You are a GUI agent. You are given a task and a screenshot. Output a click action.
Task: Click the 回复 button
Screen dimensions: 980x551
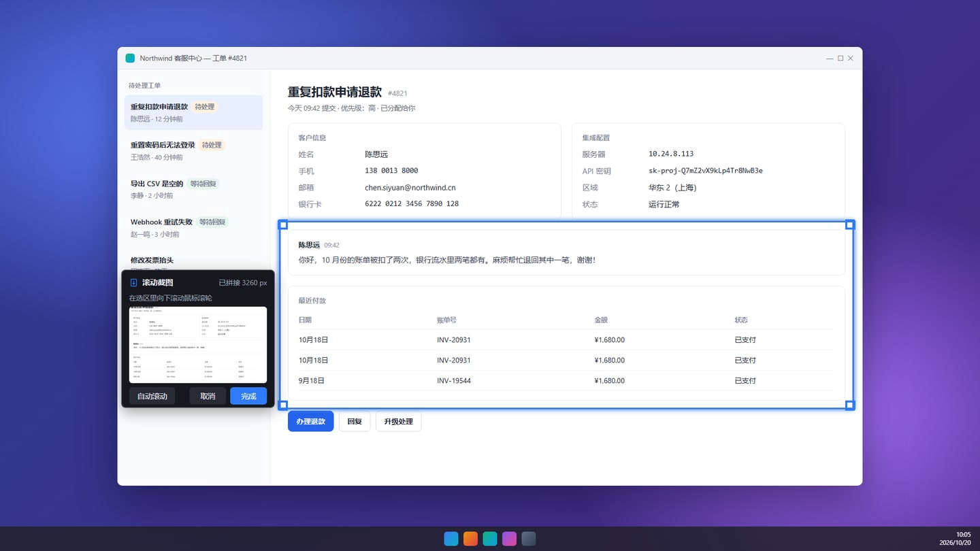(x=355, y=421)
